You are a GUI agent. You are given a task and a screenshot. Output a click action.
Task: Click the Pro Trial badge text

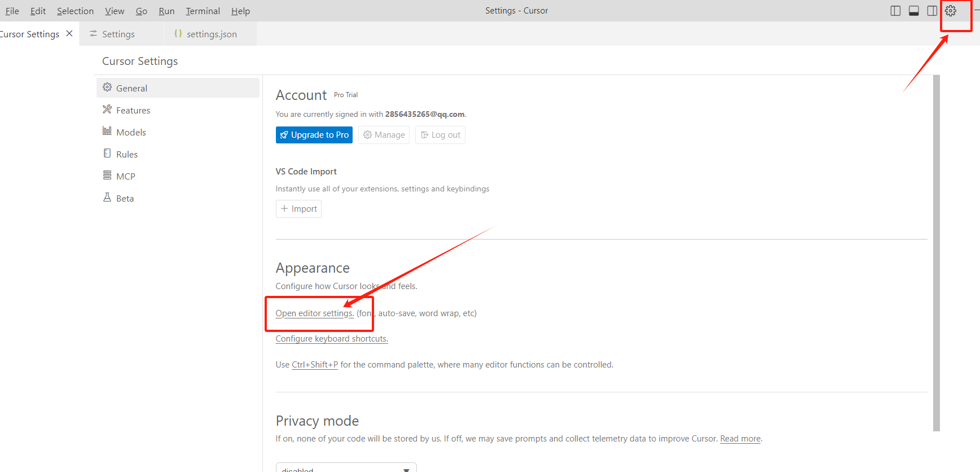coord(346,95)
